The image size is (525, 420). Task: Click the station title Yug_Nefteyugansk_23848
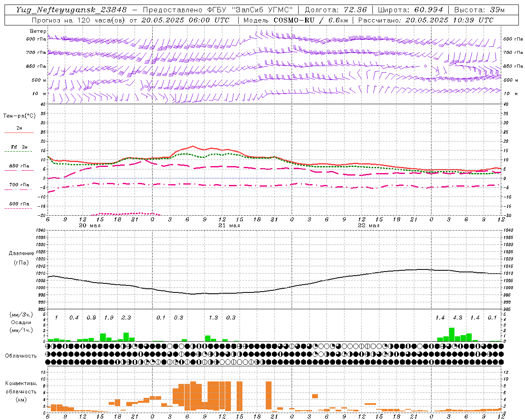pyautogui.click(x=71, y=10)
